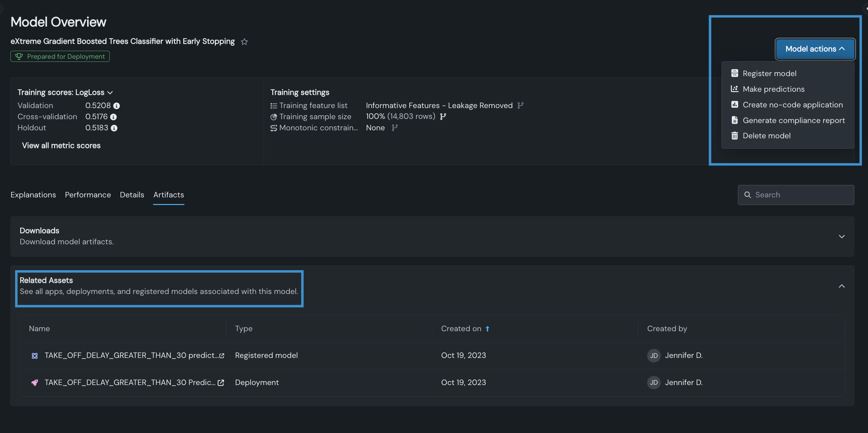Click branch icon beside Monotonic constraints None
Screen dimensions: 868x433
tap(395, 128)
